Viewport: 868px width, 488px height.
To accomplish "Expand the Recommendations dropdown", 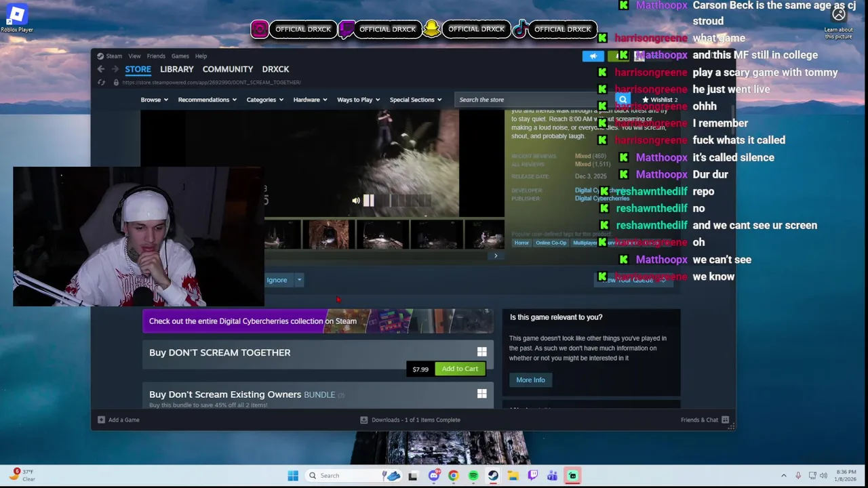I will coord(207,100).
